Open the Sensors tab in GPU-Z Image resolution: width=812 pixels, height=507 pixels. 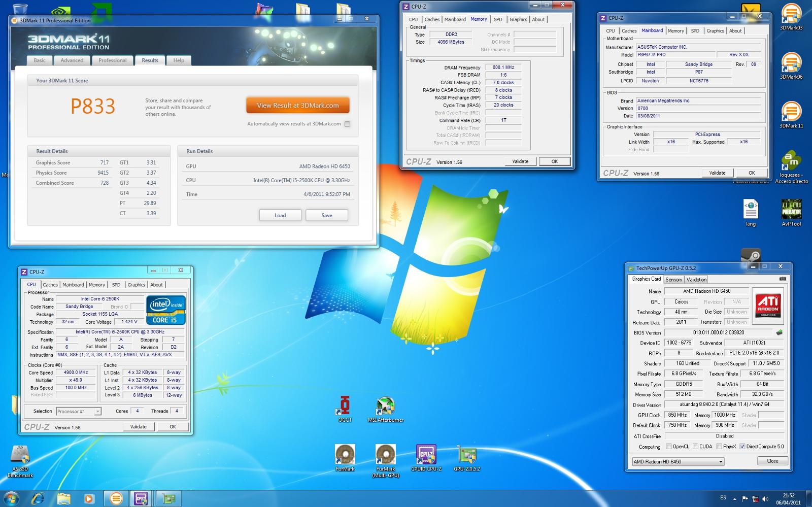(673, 280)
